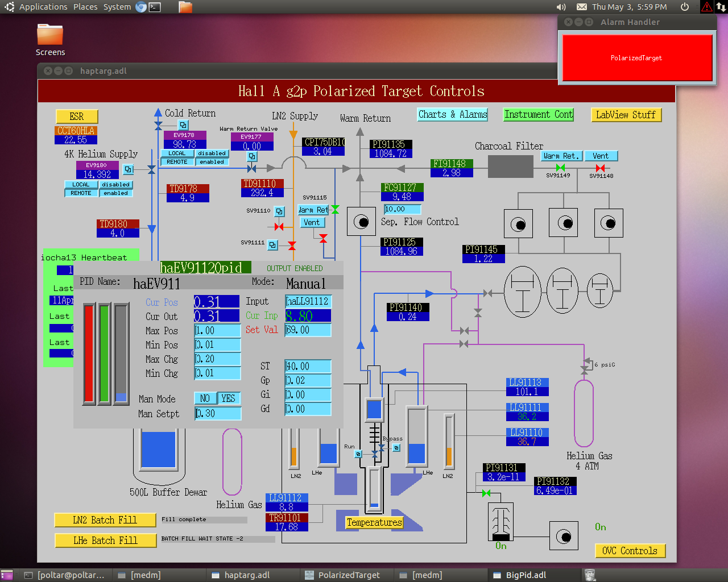This screenshot has width=728, height=582.
Task: Set EV9180 to REMOTE mode
Action: (81, 193)
